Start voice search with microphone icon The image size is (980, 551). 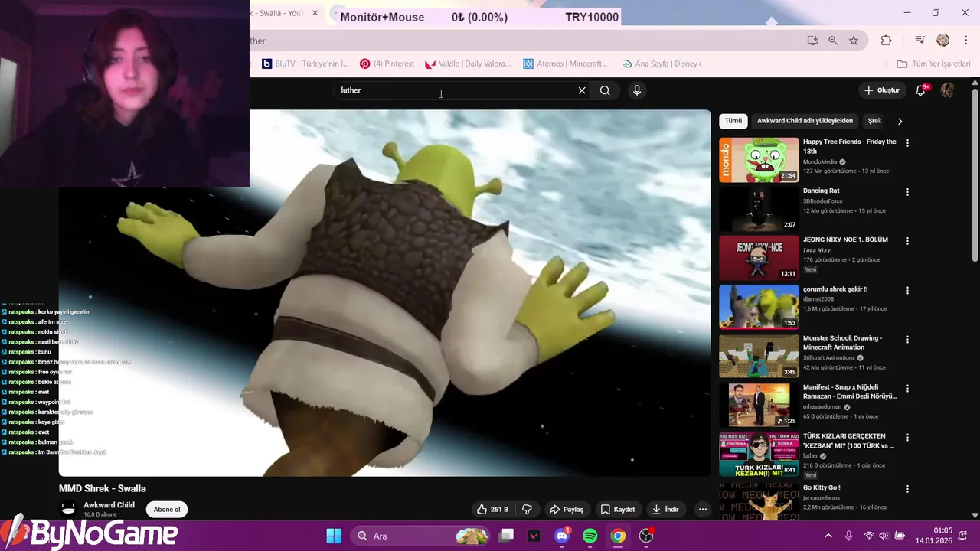tap(636, 90)
